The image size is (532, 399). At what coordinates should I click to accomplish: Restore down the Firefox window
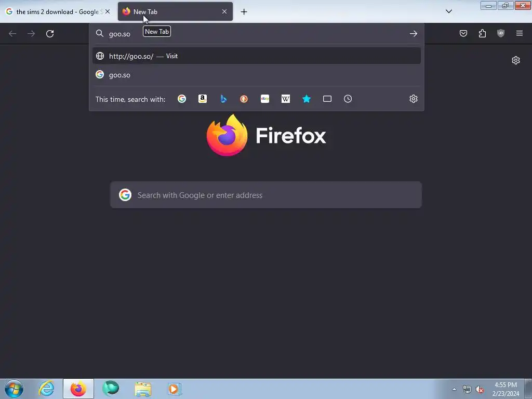click(x=506, y=6)
